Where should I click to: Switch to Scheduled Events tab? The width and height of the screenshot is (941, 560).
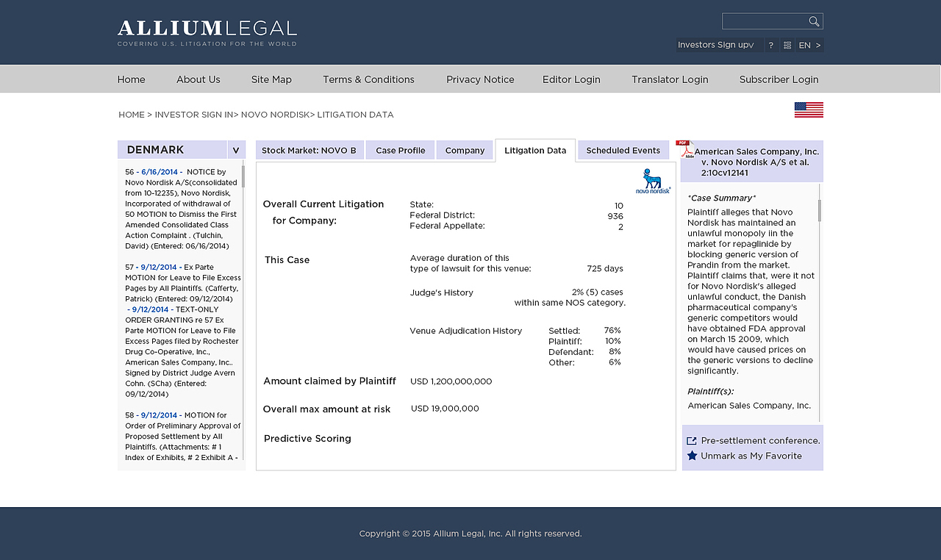tap(623, 150)
